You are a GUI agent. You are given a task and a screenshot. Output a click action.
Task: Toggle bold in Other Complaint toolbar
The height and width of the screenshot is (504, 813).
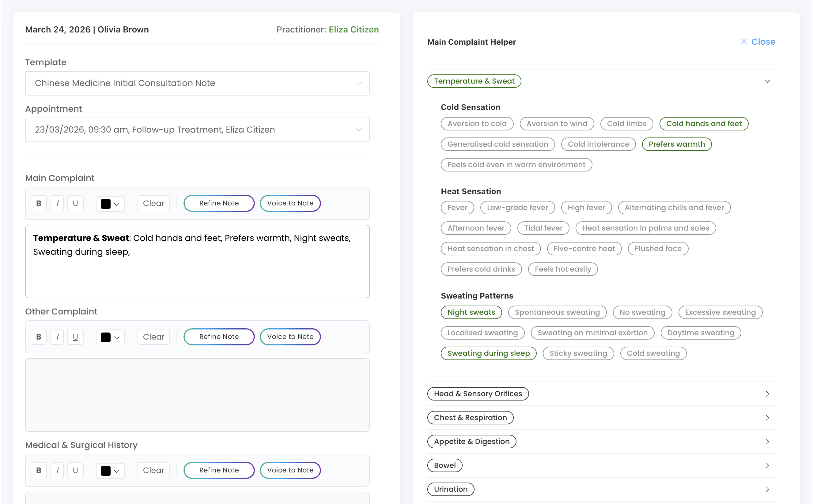click(x=39, y=337)
